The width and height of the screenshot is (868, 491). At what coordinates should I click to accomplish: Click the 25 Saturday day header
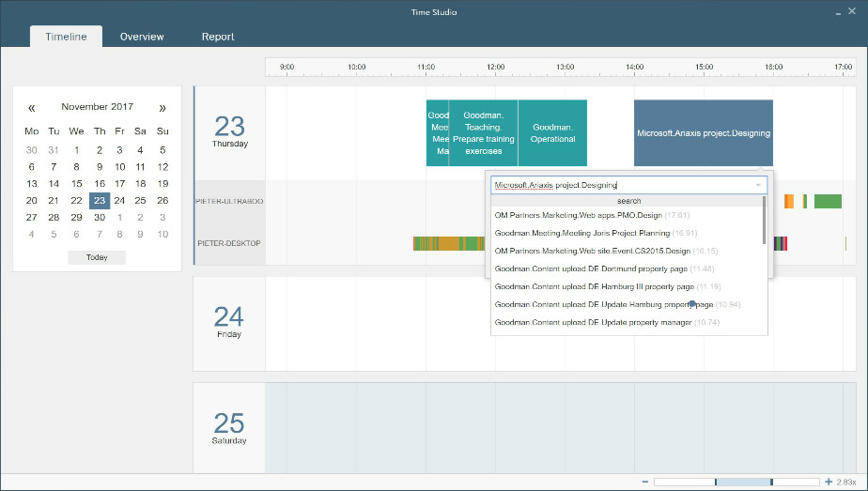point(229,428)
